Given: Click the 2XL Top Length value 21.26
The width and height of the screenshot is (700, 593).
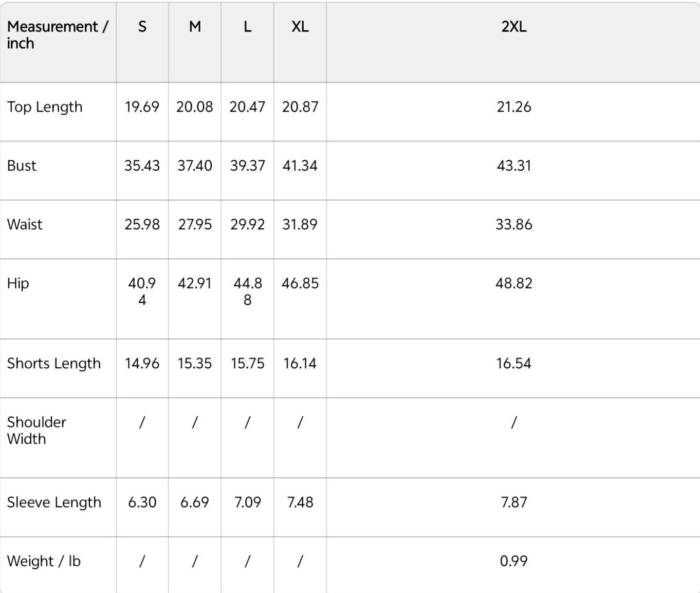Looking at the screenshot, I should coord(514,107).
